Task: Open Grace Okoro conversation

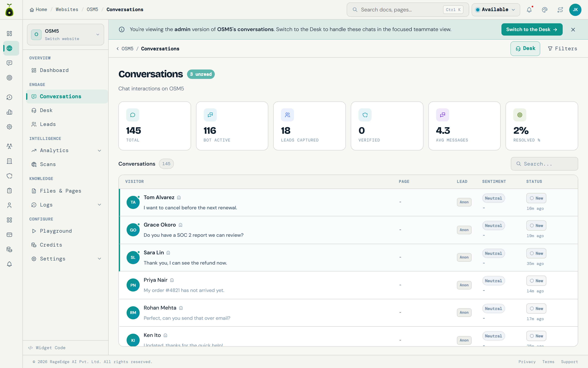Action: pyautogui.click(x=348, y=230)
